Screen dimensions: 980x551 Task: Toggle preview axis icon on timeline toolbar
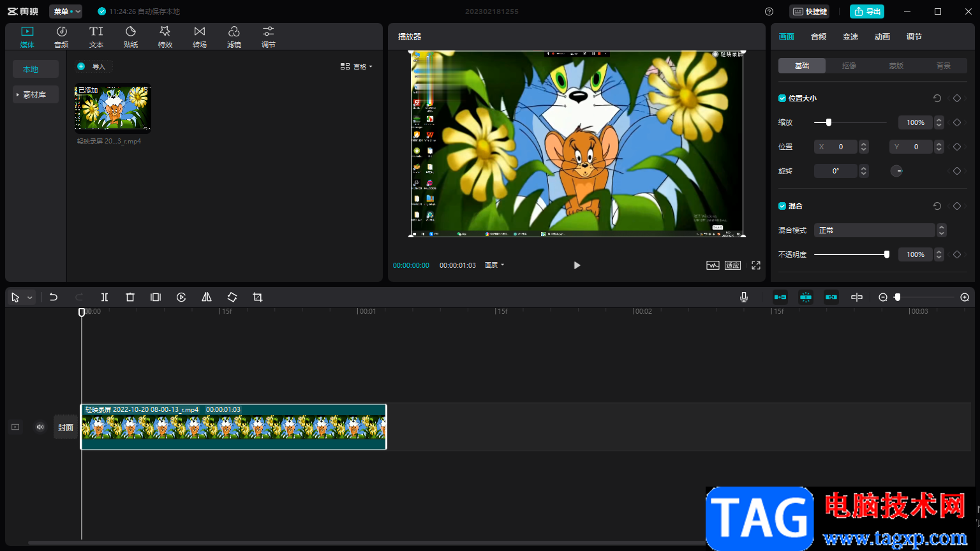click(857, 297)
